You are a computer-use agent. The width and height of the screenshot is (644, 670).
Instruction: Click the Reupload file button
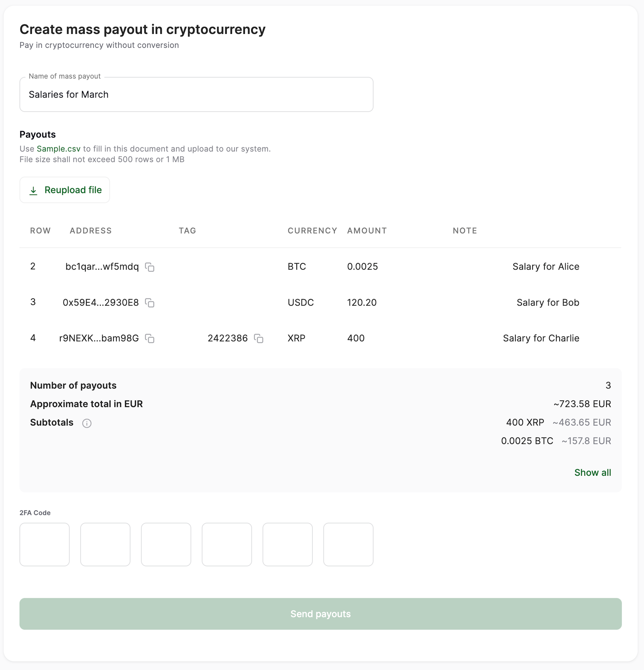coord(65,190)
